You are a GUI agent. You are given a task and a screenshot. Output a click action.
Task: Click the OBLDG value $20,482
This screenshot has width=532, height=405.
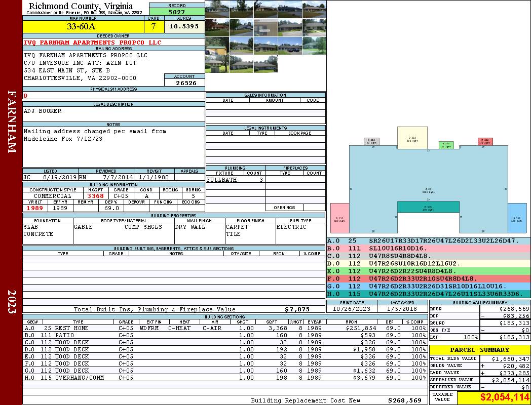[x=516, y=366]
